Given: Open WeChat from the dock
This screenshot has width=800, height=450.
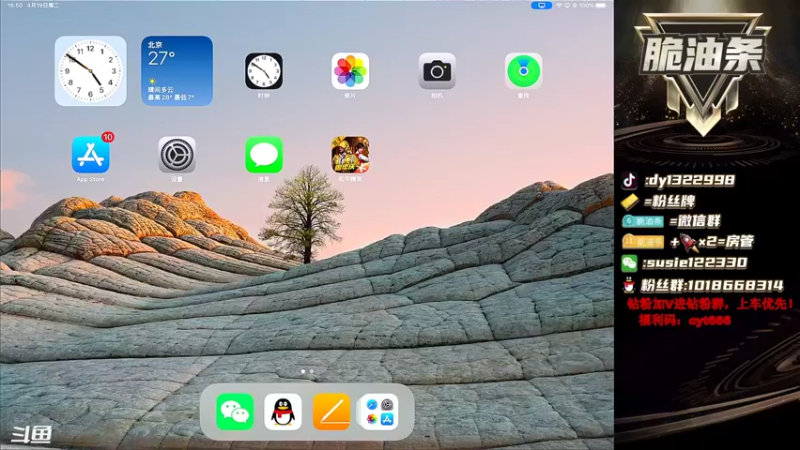Looking at the screenshot, I should click(x=235, y=412).
